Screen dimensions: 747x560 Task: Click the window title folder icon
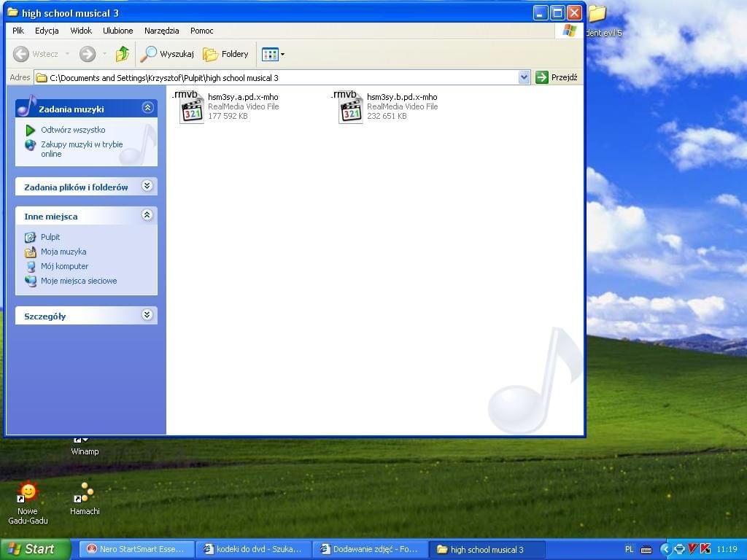pos(13,12)
